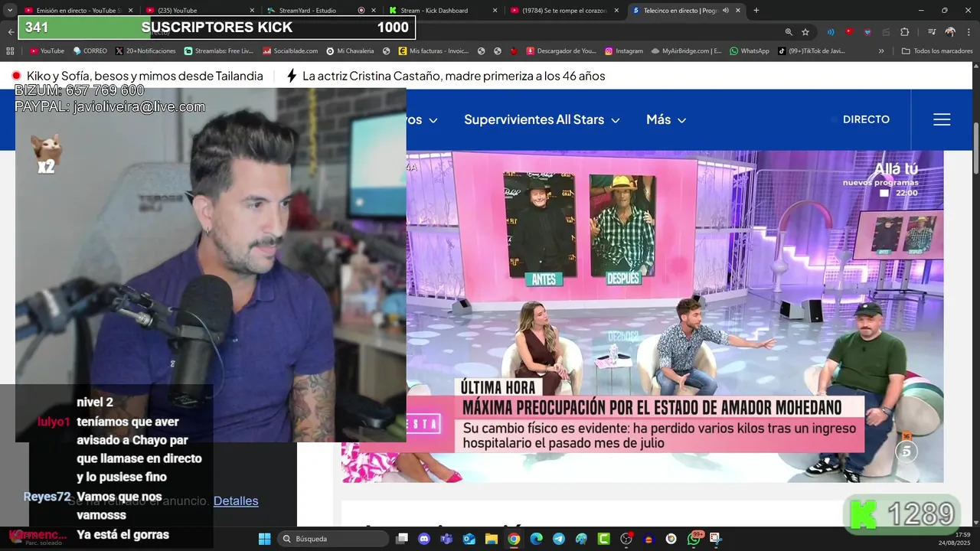Open the 20+ Notificaciones X bookmark

[145, 51]
